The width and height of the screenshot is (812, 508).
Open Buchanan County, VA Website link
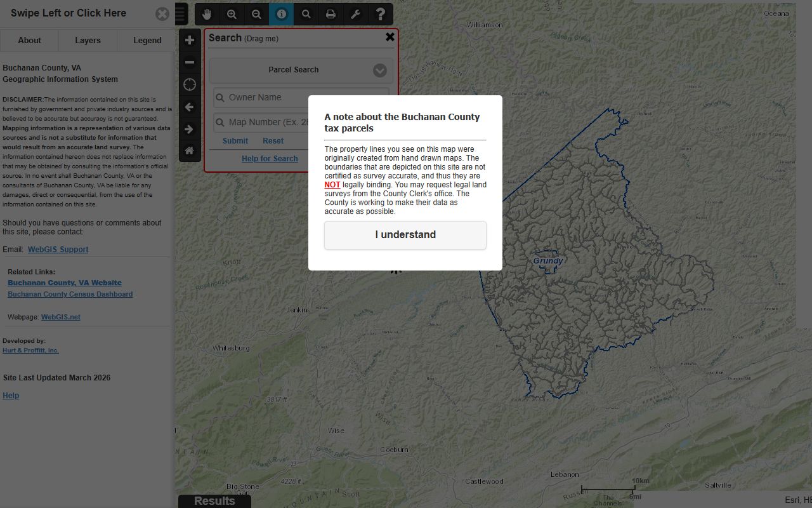65,283
